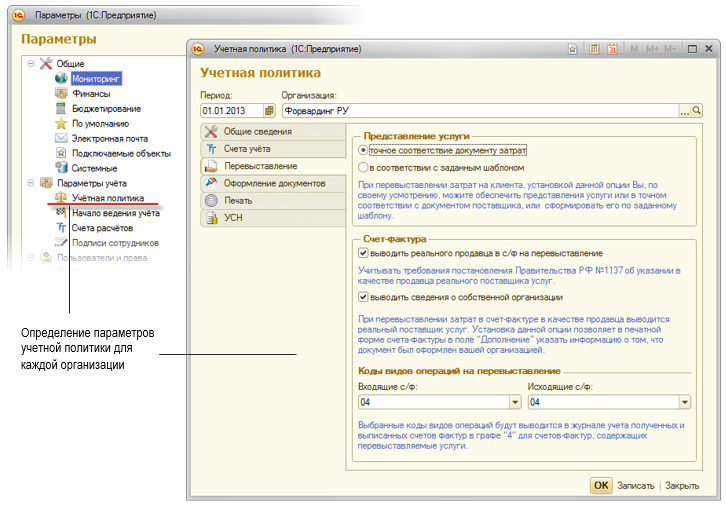Open the Электронная почта settings
This screenshot has width=726, height=506.
tap(110, 138)
